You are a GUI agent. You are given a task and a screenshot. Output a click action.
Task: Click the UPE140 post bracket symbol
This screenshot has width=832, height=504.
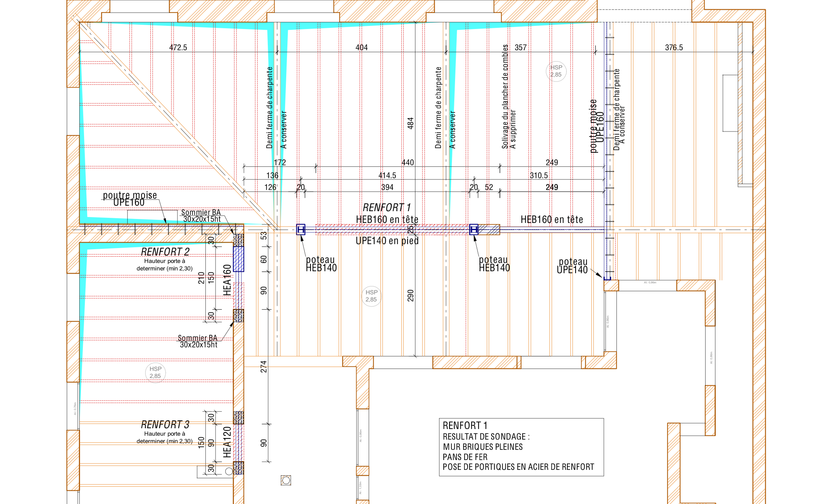pyautogui.click(x=607, y=278)
